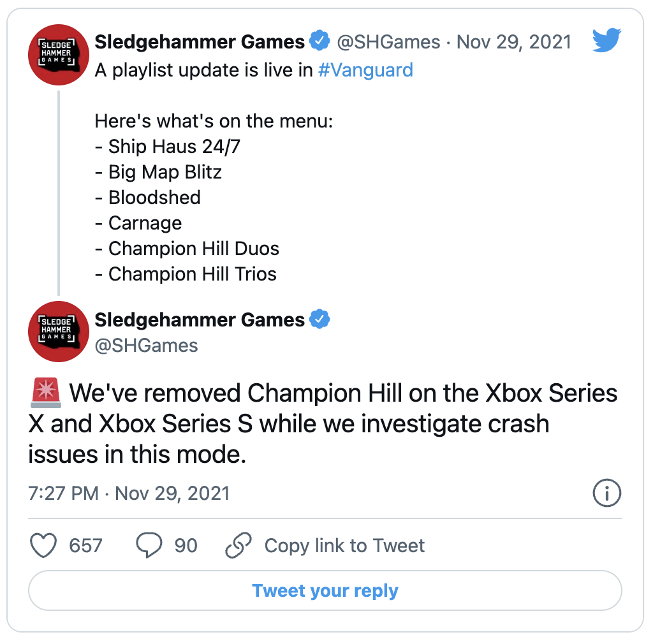Click the 657 likes count
Image resolution: width=653 pixels, height=644 pixels.
pyautogui.click(x=85, y=545)
